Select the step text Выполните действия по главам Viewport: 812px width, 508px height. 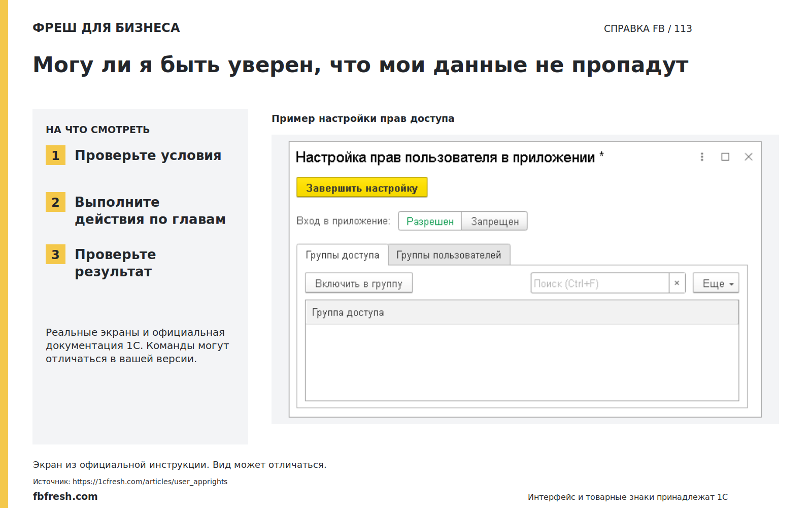click(x=150, y=211)
